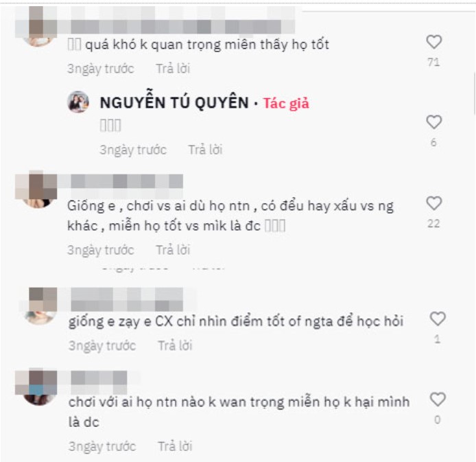
Task: Click the Tác giả author badge
Action: tap(286, 103)
